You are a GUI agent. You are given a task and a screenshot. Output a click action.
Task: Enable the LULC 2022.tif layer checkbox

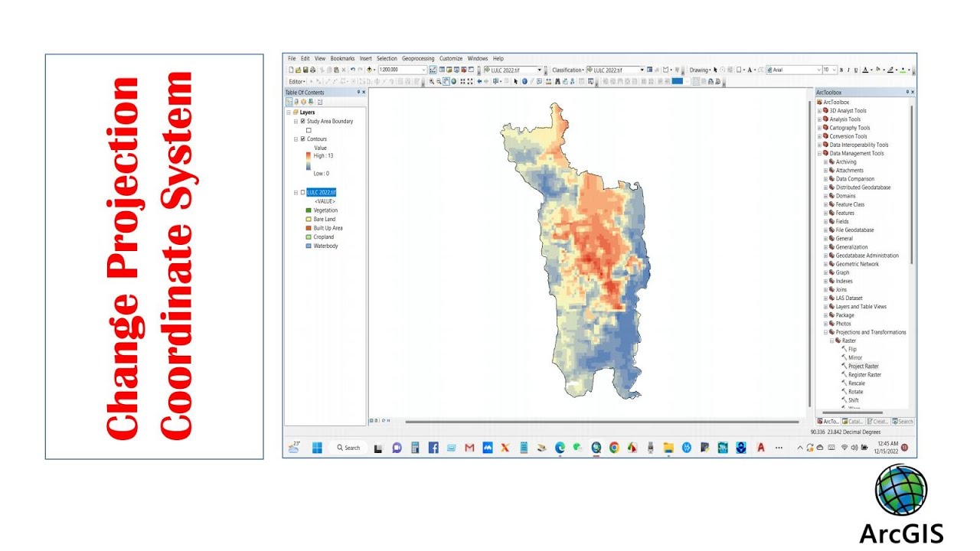click(x=302, y=192)
